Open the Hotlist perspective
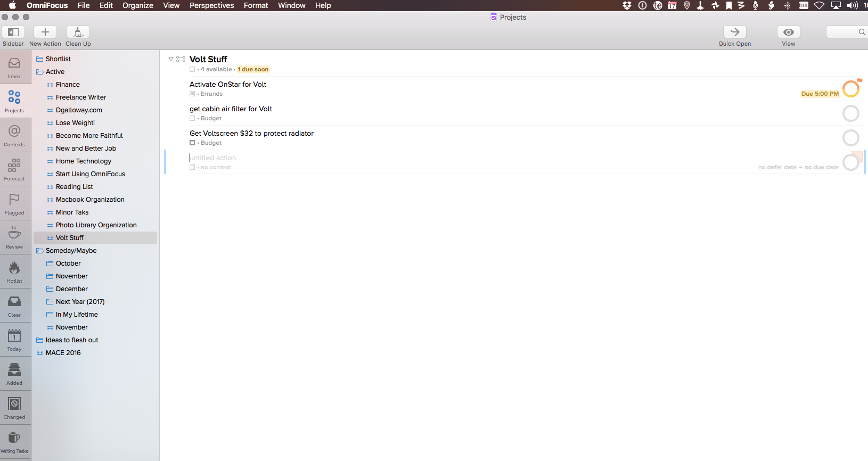 pos(15,271)
